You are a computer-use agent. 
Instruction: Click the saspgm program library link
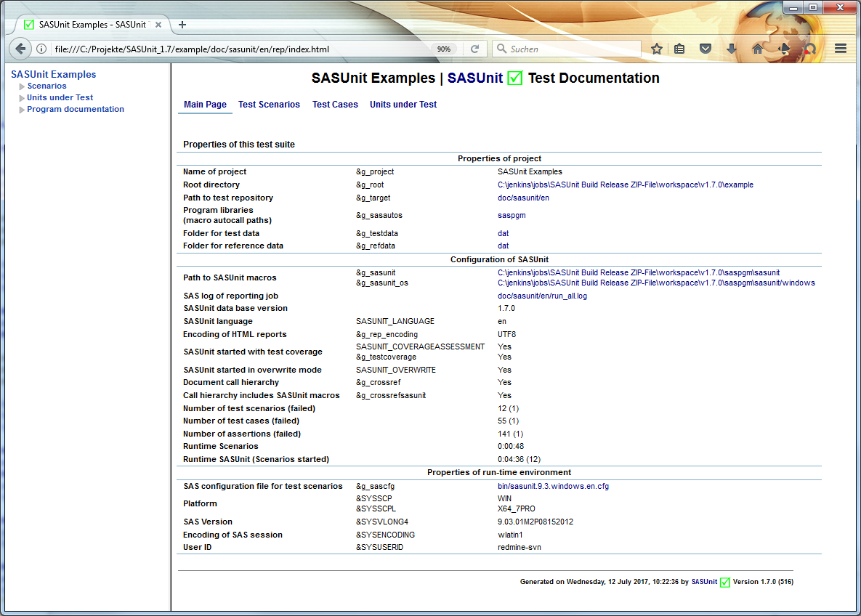pyautogui.click(x=512, y=215)
